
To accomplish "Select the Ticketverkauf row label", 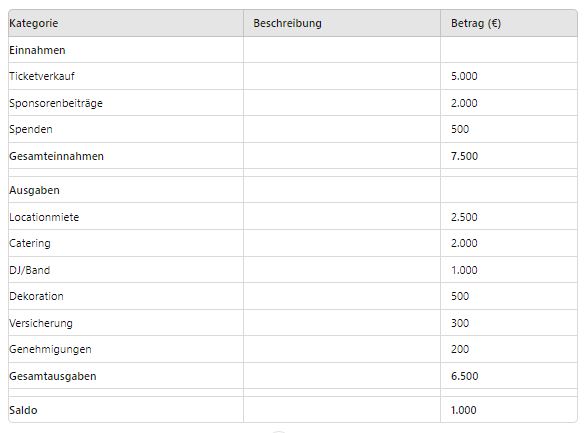I will tap(42, 76).
